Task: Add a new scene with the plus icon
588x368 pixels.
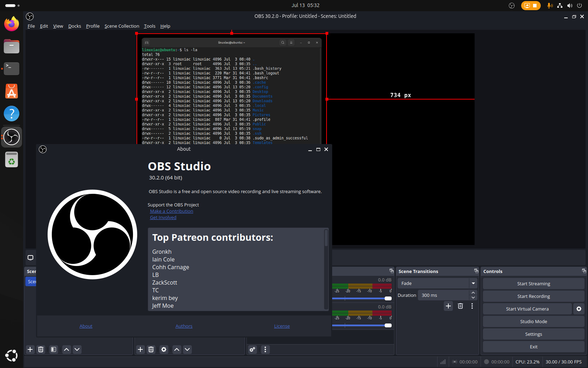Action: click(x=30, y=349)
